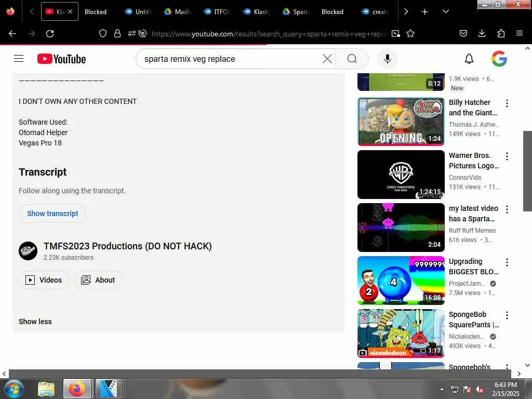Image resolution: width=532 pixels, height=399 pixels.
Task: Open the Google account avatar menu
Action: [x=499, y=59]
